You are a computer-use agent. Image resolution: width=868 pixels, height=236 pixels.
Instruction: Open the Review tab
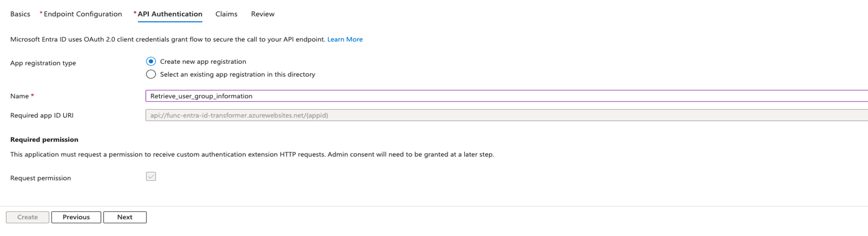click(263, 14)
